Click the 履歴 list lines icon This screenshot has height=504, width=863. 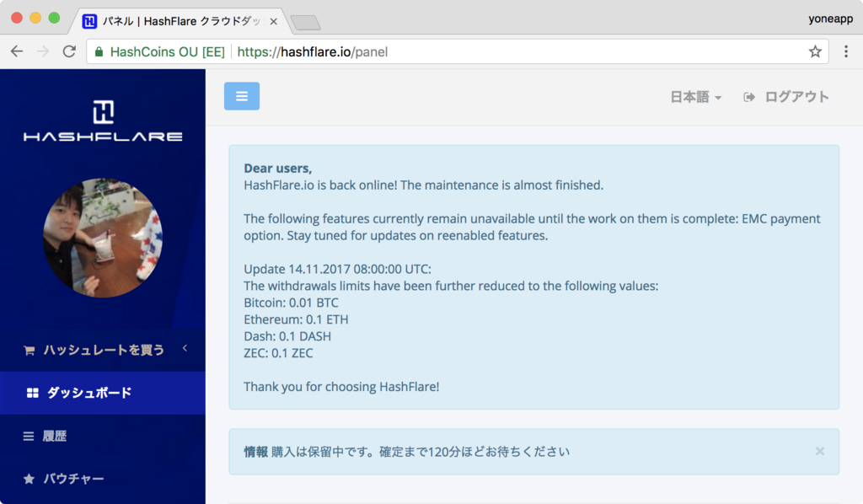point(29,437)
